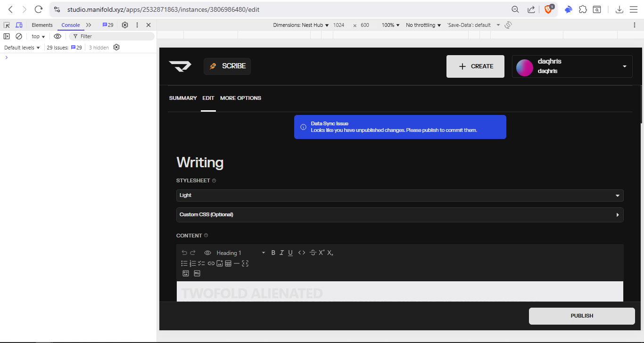Toggle the editor preview eye icon

point(207,253)
